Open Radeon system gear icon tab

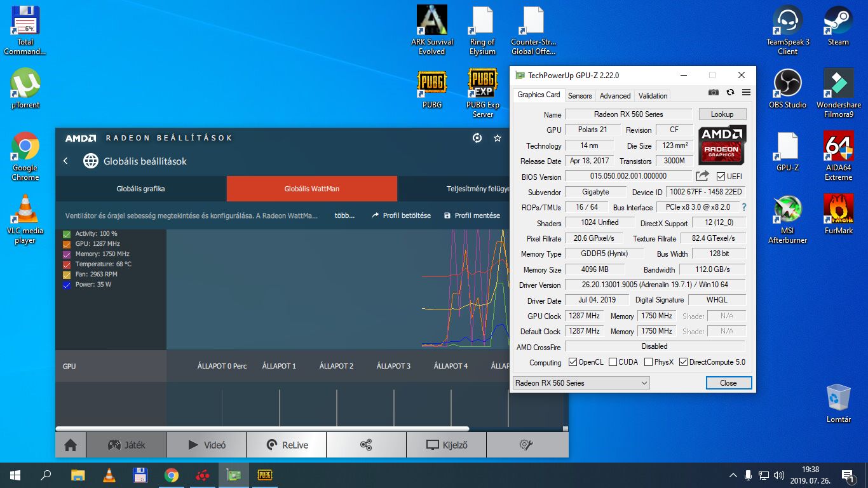click(x=526, y=445)
